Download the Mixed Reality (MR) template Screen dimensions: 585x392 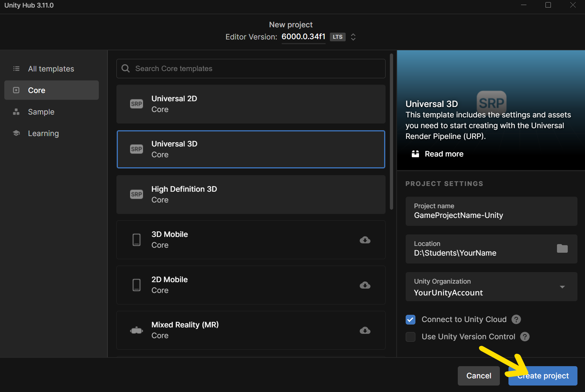[x=365, y=330]
